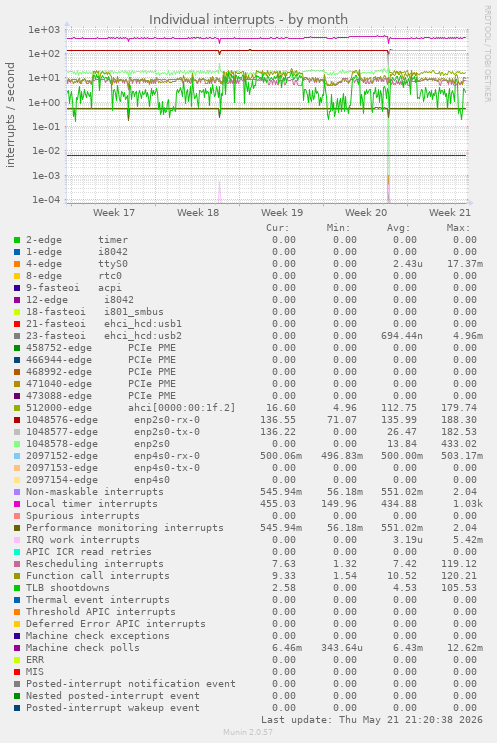The image size is (497, 743).
Task: Click the dark red enp2s0-rx-0 legend swatch
Action: click(x=17, y=420)
